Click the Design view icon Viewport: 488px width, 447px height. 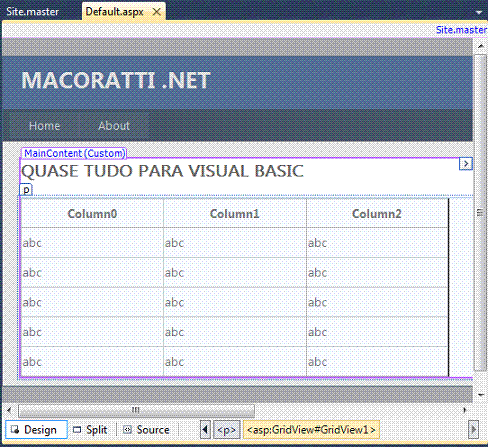click(x=15, y=430)
